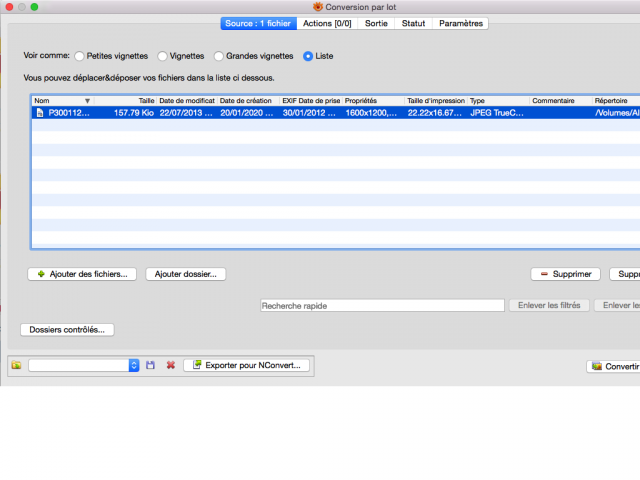The image size is (640, 480).
Task: Select the P300112 file icon in the list
Action: pos(40,113)
